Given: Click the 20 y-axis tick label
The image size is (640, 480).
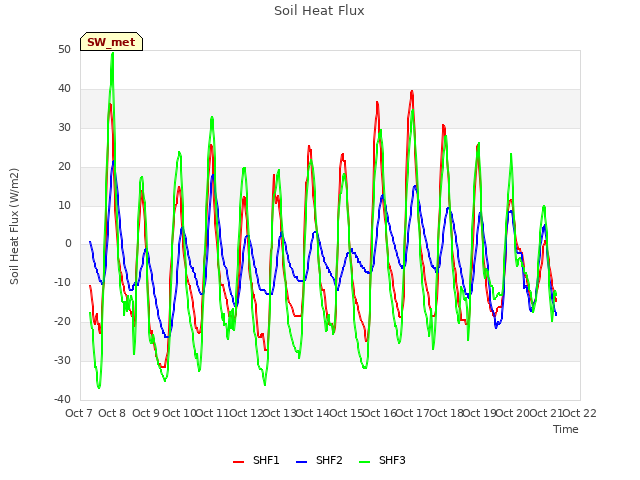Looking at the screenshot, I should (64, 166).
